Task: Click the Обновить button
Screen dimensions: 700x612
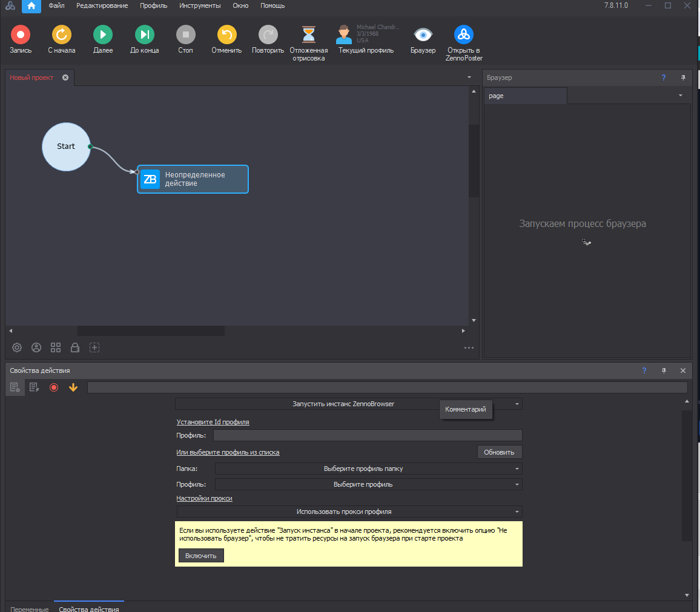Action: pyautogui.click(x=499, y=452)
